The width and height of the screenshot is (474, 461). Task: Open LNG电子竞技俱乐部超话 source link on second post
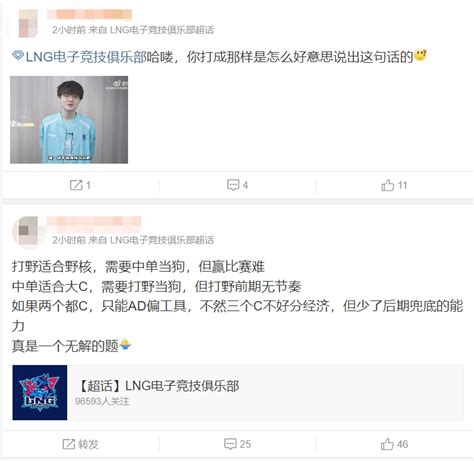click(x=162, y=240)
